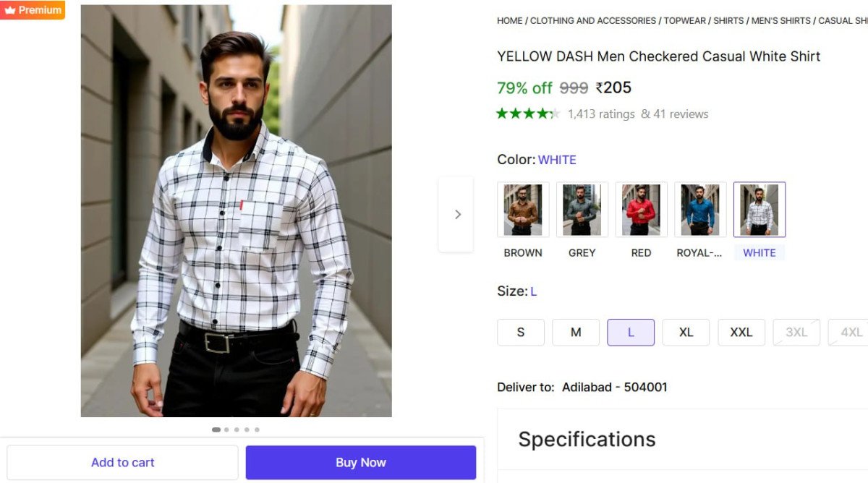868x483 pixels.
Task: Choose size S
Action: [521, 333]
